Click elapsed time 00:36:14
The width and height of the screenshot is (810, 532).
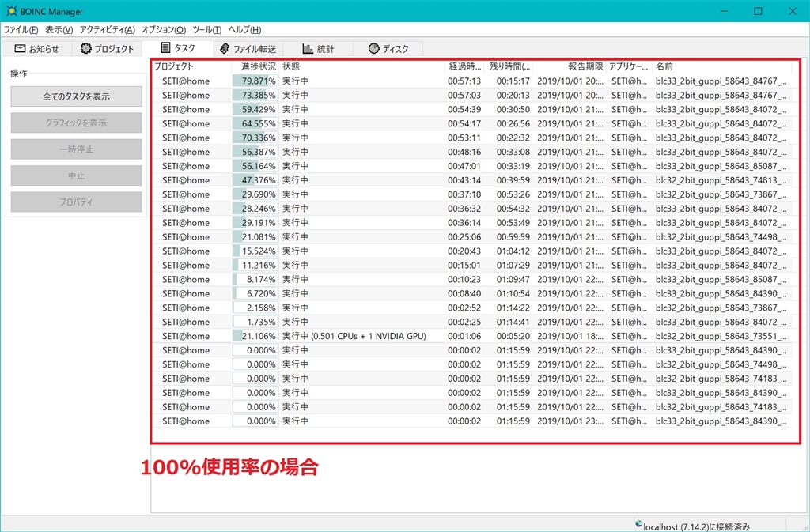pos(464,223)
